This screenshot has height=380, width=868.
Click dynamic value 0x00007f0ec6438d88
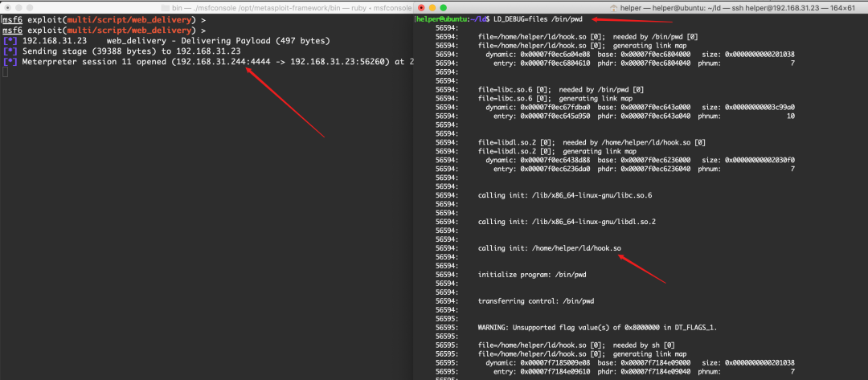click(556, 161)
